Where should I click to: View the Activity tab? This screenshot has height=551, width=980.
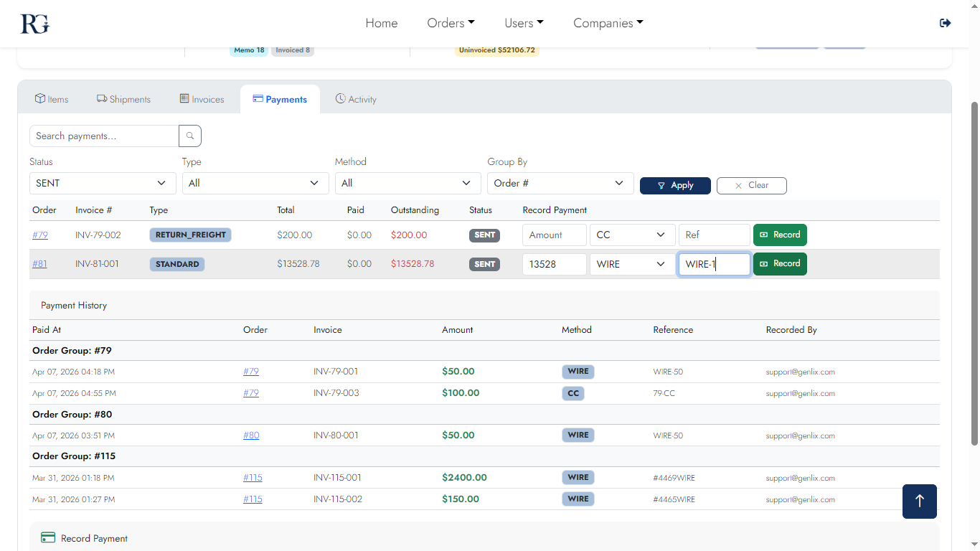pos(356,99)
